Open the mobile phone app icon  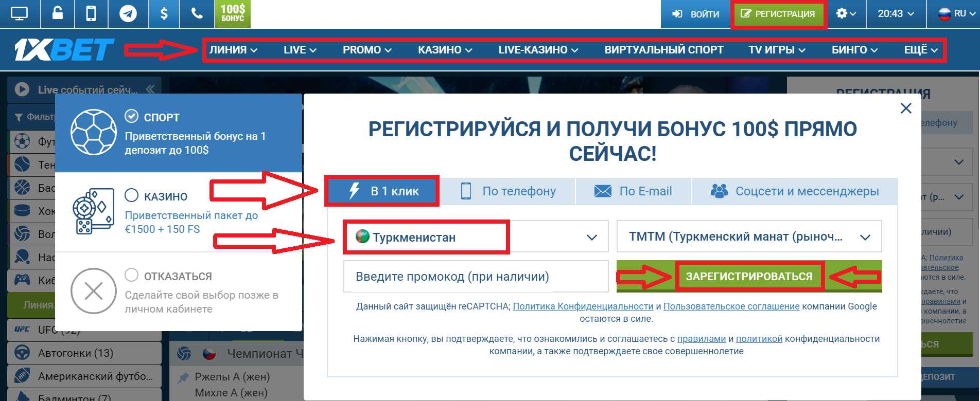(x=91, y=14)
